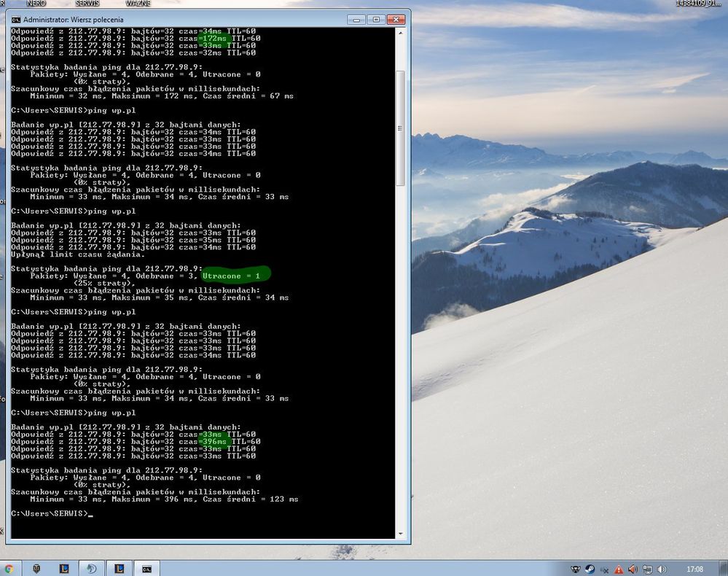This screenshot has height=576, width=728.
Task: Click the raccoon face tray icon
Action: point(575,569)
